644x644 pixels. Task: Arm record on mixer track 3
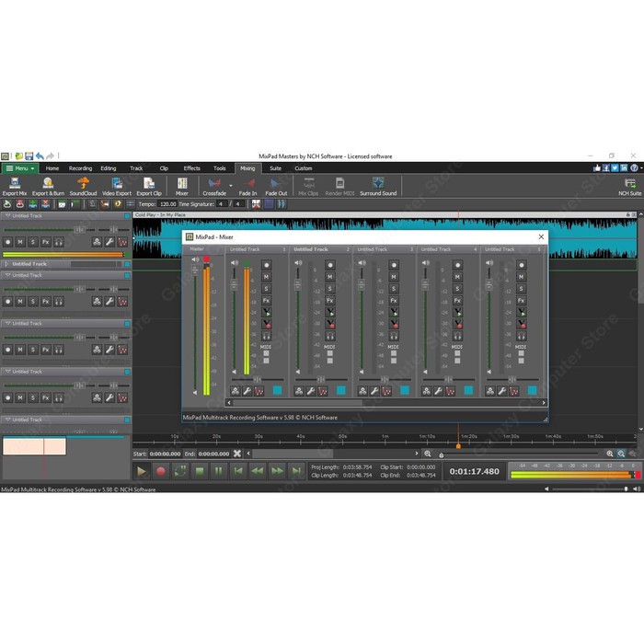[x=394, y=265]
